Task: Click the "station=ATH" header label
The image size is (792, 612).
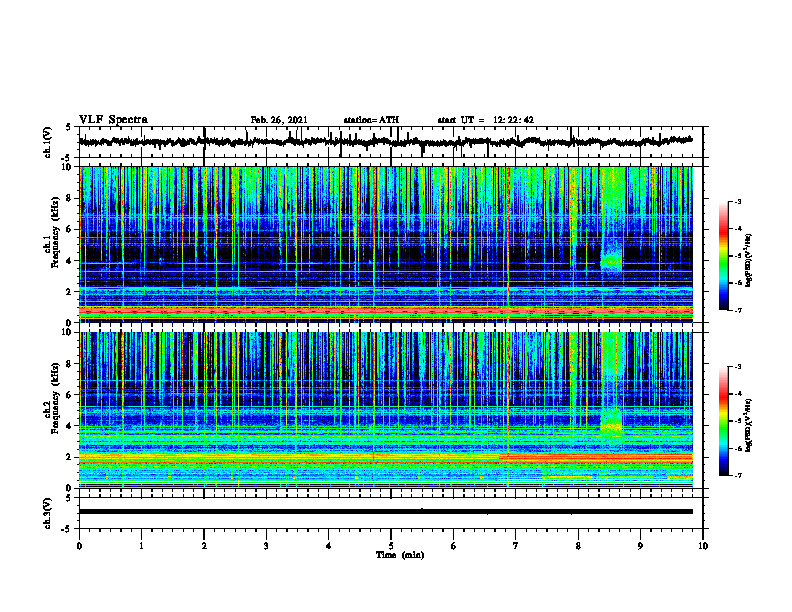Action: [371, 120]
